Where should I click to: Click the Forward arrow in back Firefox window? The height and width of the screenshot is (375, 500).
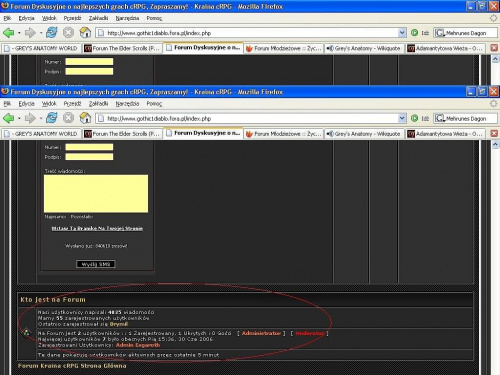pyautogui.click(x=30, y=33)
